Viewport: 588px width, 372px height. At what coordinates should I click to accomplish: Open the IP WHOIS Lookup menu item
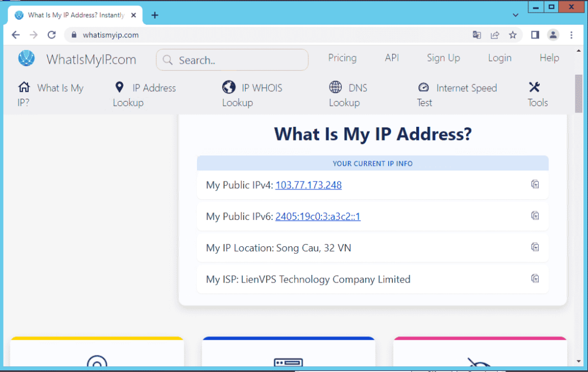[253, 95]
